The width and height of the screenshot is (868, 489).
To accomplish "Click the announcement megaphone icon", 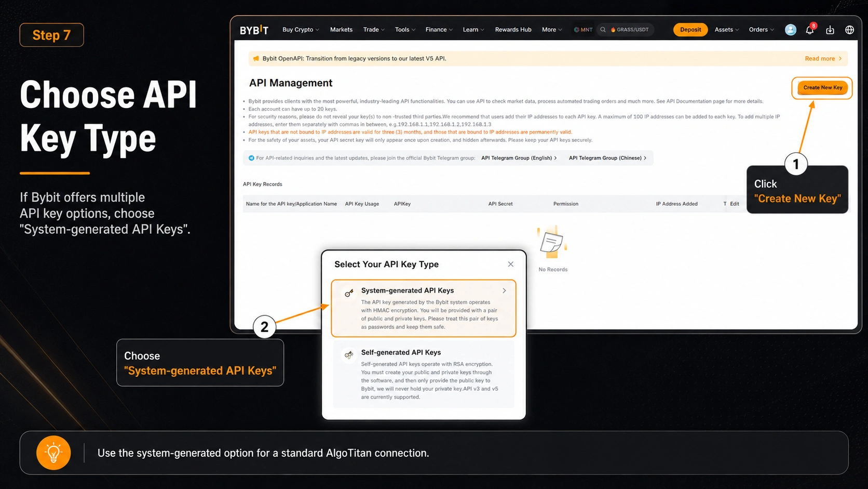I will click(x=256, y=58).
